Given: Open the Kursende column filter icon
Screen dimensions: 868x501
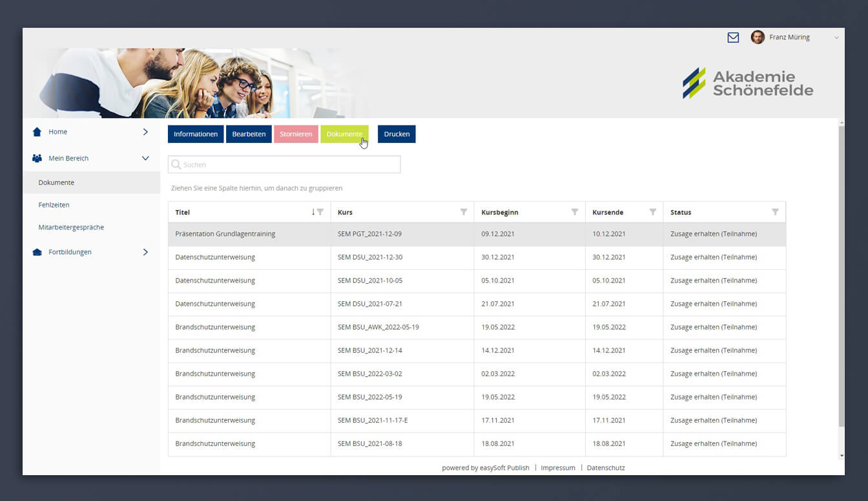Looking at the screenshot, I should point(653,212).
